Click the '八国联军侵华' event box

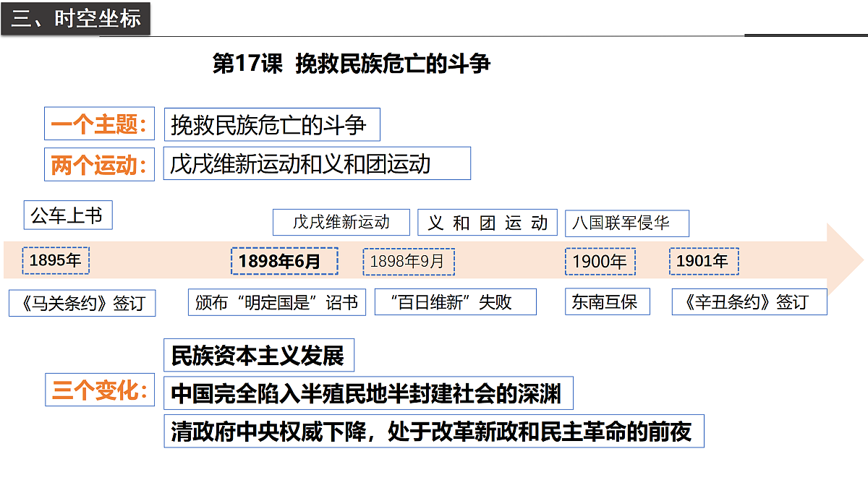627,223
